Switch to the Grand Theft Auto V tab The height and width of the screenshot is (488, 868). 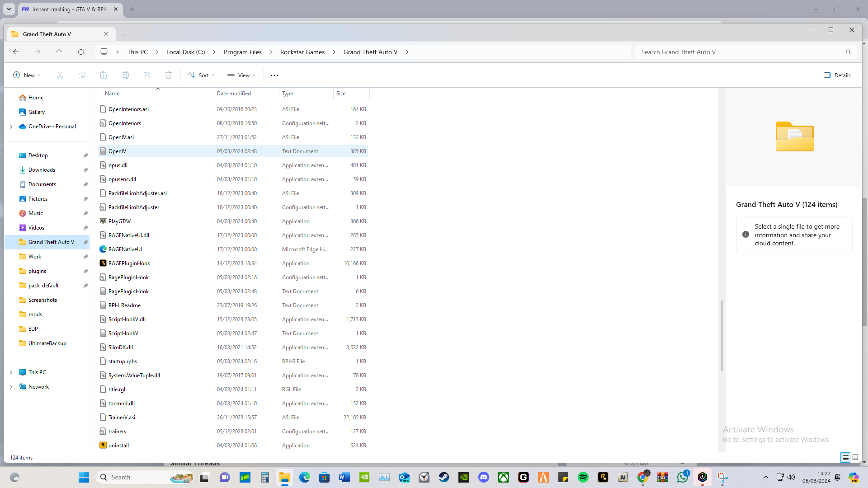coord(54,34)
